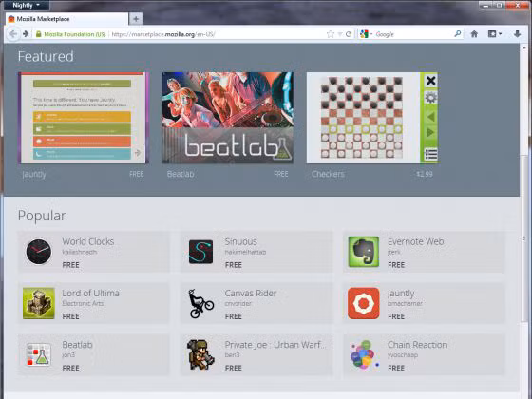Click the Lord of Ultima castle icon
This screenshot has height=399, width=532.
(39, 303)
